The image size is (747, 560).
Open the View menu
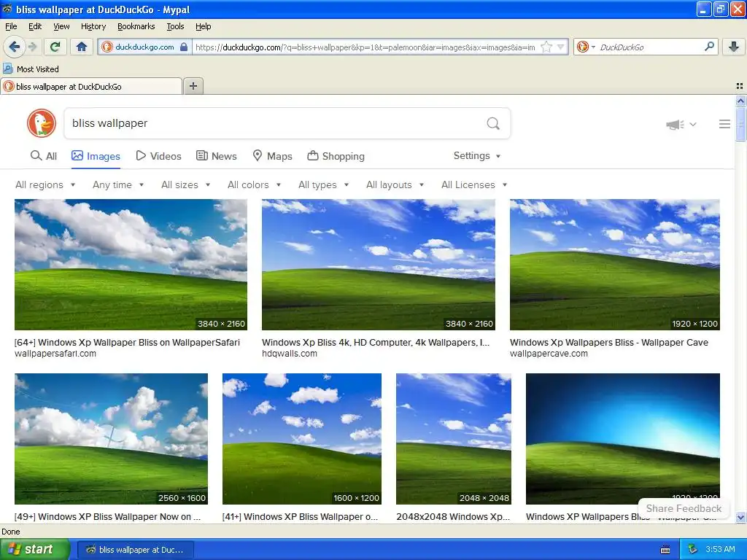(61, 26)
